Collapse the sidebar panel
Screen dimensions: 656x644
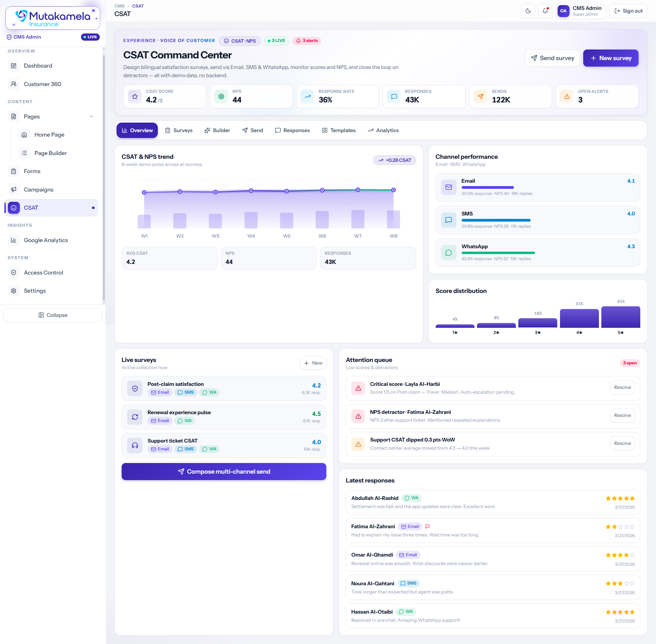pyautogui.click(x=53, y=315)
